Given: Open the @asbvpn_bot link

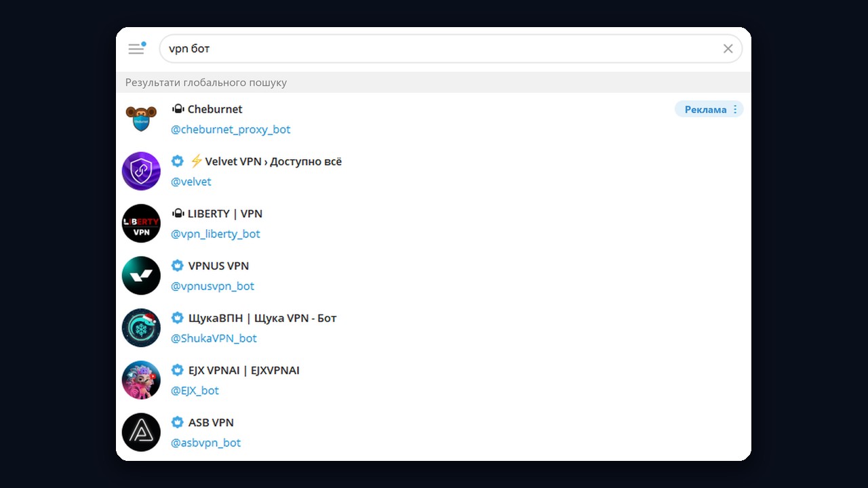Looking at the screenshot, I should (x=206, y=443).
